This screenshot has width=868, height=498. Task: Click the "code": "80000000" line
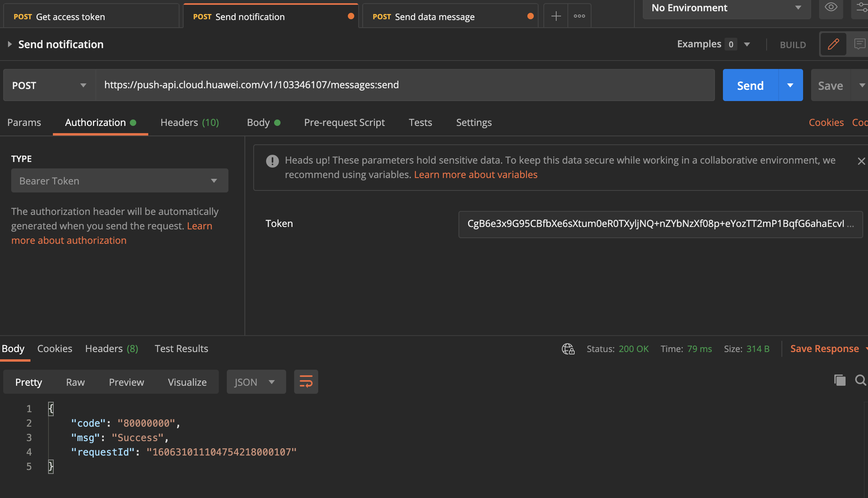click(x=126, y=423)
